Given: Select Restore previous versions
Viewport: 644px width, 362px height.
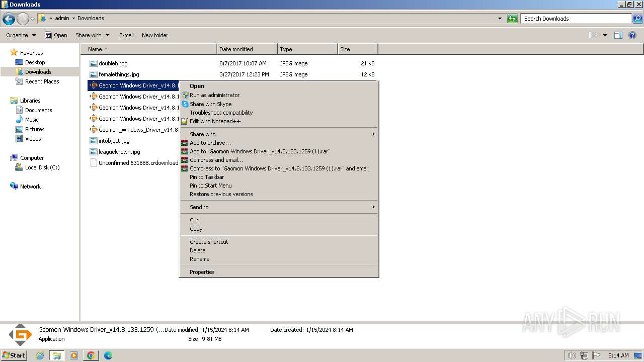Looking at the screenshot, I should 221,194.
